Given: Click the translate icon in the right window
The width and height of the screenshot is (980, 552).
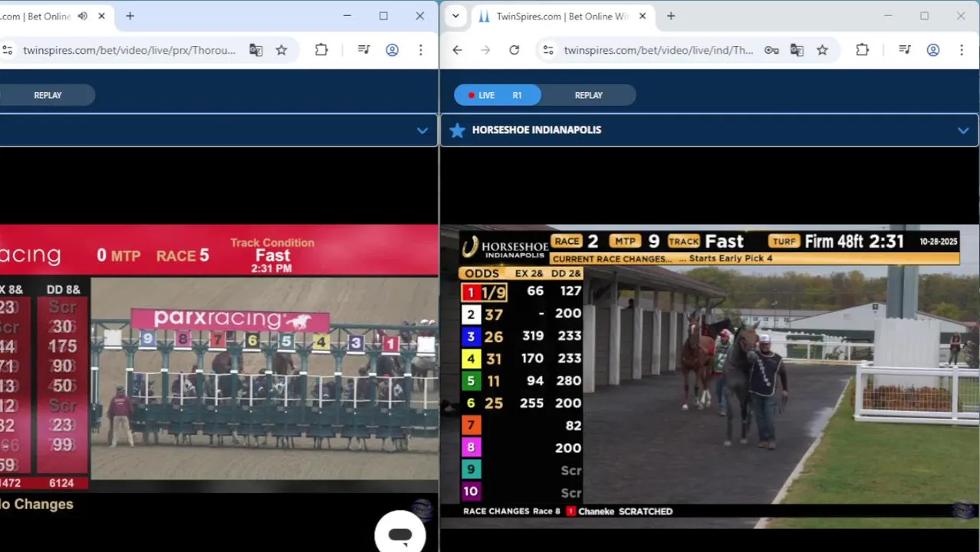Looking at the screenshot, I should point(797,50).
